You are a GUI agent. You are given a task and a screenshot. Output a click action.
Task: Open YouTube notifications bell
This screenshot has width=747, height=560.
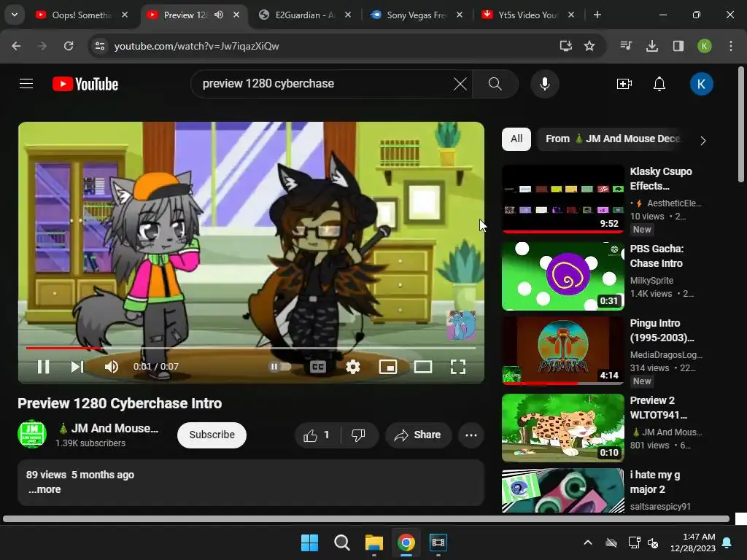point(659,84)
